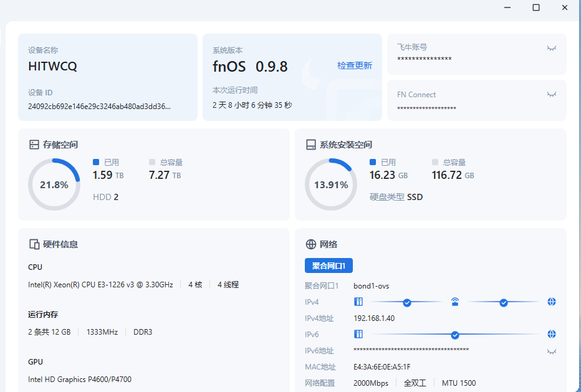The width and height of the screenshot is (581, 392).
Task: Click the masked 飞牛账号 asterisks
Action: click(x=425, y=59)
